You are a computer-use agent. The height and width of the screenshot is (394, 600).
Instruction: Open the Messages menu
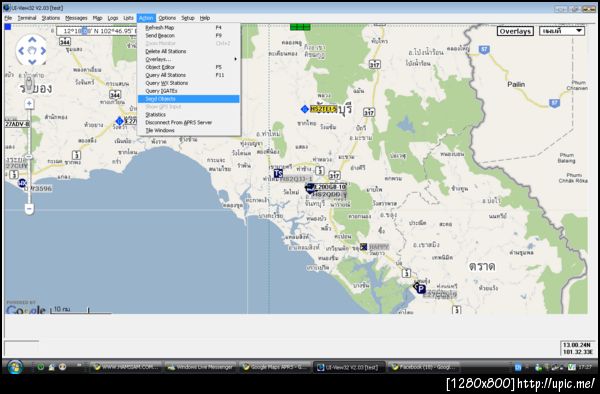tap(76, 18)
